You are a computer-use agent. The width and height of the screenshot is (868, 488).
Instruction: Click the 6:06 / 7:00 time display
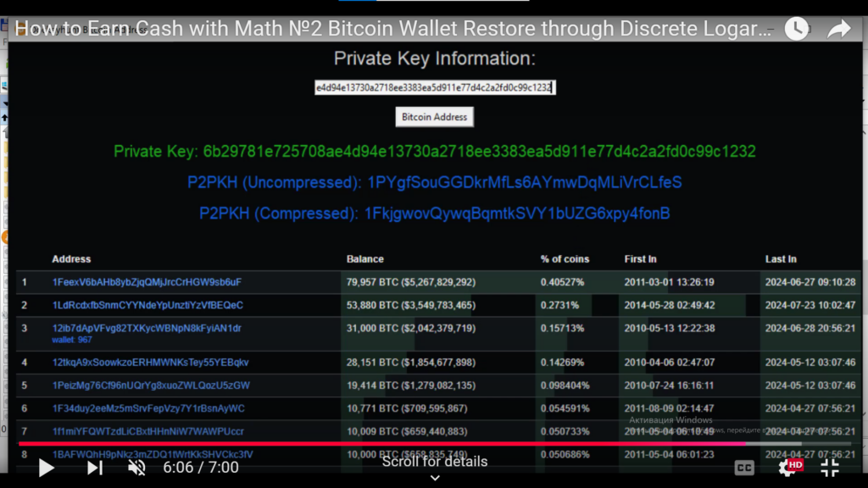coord(200,468)
